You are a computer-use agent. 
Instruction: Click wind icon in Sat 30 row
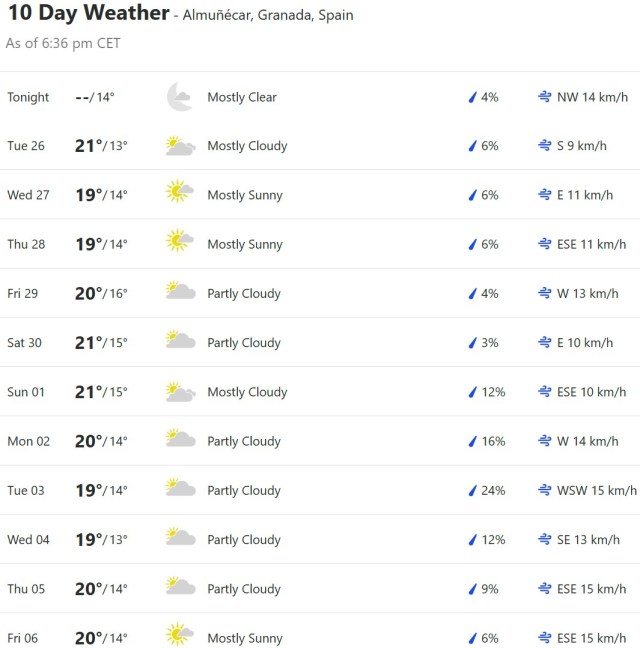click(545, 343)
